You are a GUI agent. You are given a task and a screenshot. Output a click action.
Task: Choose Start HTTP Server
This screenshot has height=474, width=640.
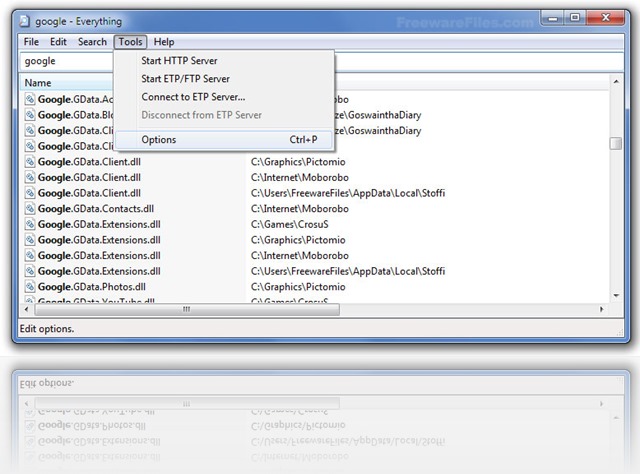[x=224, y=61]
